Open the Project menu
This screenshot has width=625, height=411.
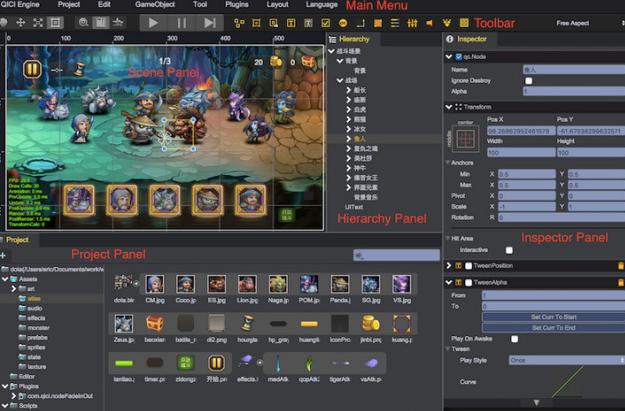click(x=69, y=4)
